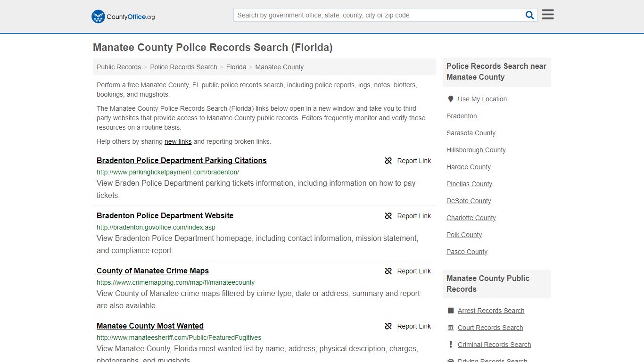Image resolution: width=644 pixels, height=362 pixels.
Task: Open the Public Records breadcrumb
Action: tap(119, 67)
